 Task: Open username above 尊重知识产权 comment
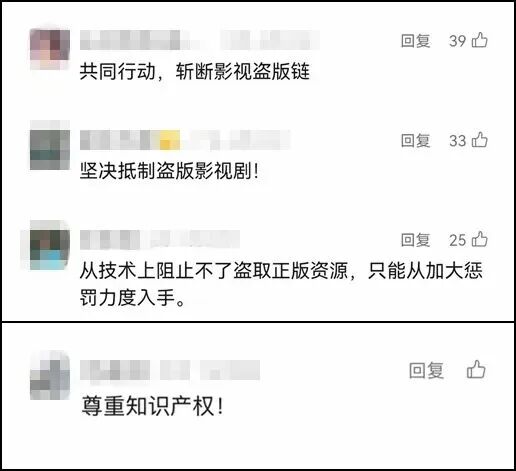[x=170, y=370]
